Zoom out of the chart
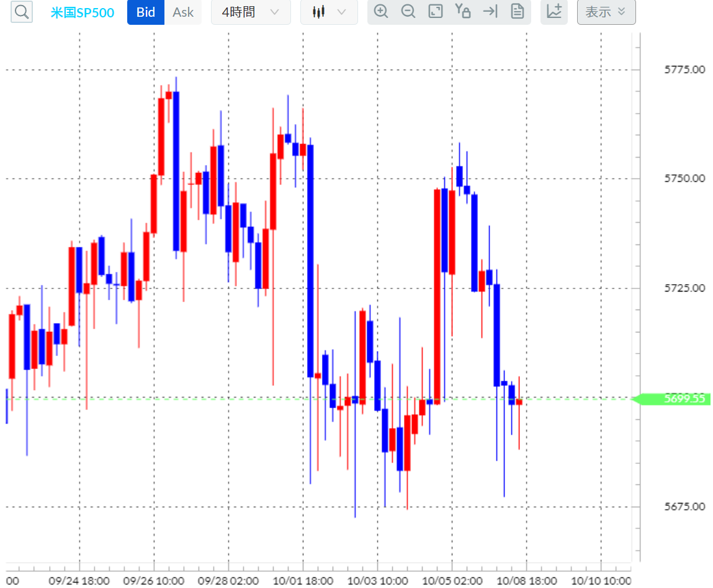 408,11
